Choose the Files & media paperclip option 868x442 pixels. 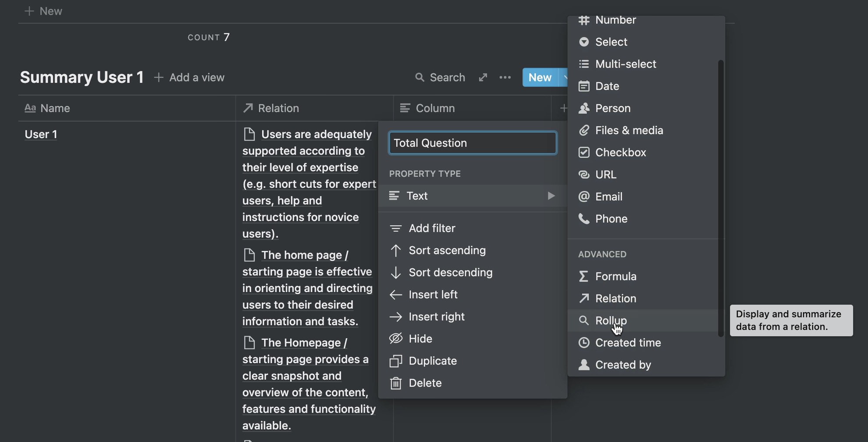[629, 130]
